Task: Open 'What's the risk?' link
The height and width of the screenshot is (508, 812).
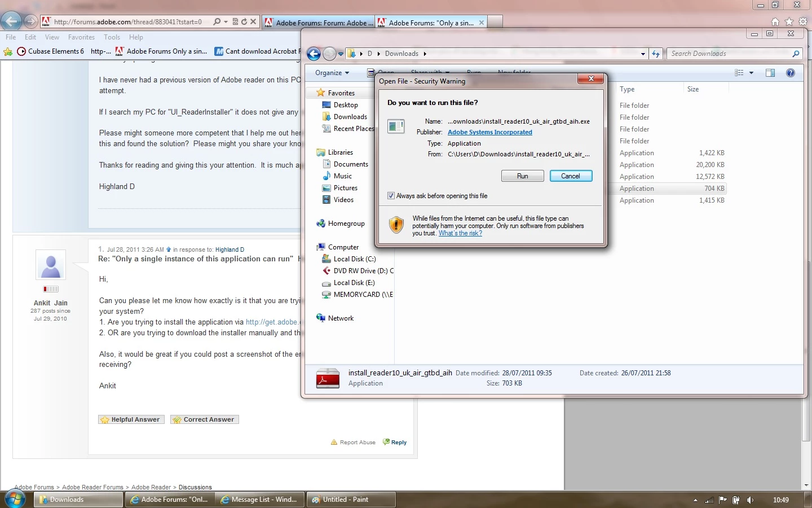Action: coord(460,233)
